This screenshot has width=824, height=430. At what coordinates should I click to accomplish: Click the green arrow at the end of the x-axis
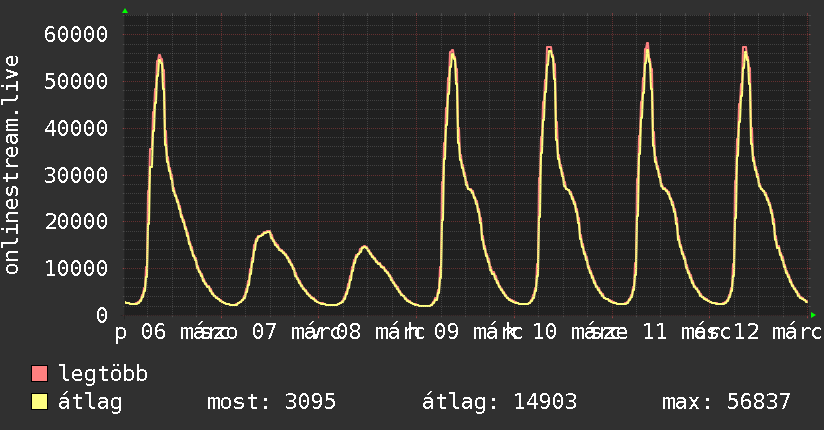813,315
